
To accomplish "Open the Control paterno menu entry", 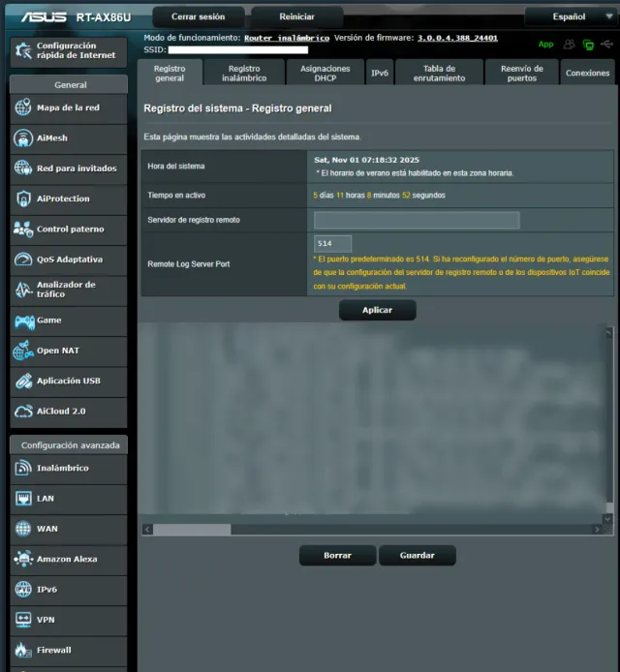I will point(69,229).
